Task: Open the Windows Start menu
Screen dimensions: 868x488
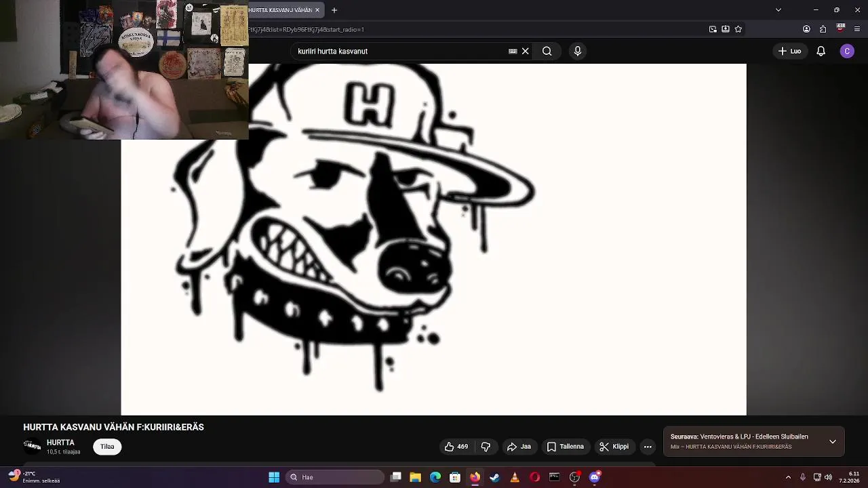Action: tap(274, 477)
